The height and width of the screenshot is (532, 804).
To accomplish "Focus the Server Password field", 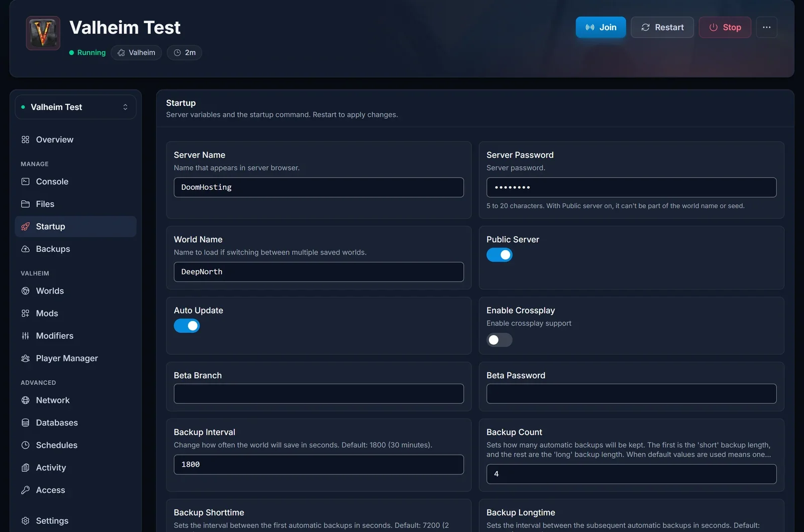I will (x=631, y=187).
